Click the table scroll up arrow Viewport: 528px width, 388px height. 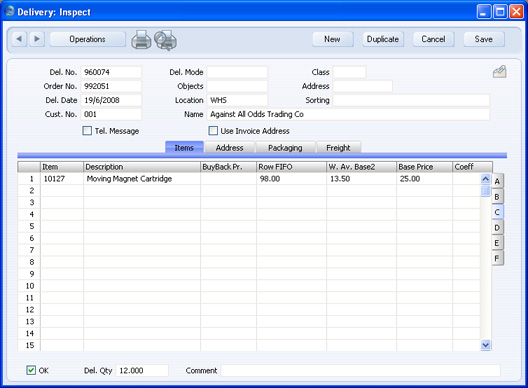pos(486,179)
